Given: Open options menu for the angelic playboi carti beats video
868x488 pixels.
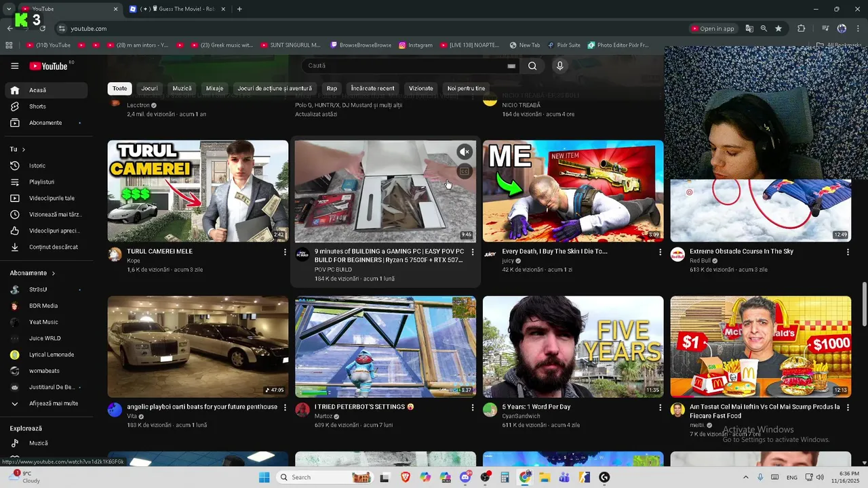Looking at the screenshot, I should 285,407.
